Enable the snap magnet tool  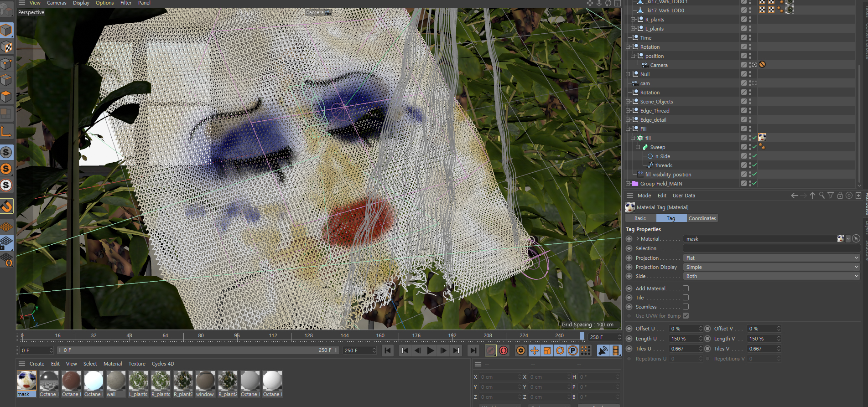pos(6,206)
